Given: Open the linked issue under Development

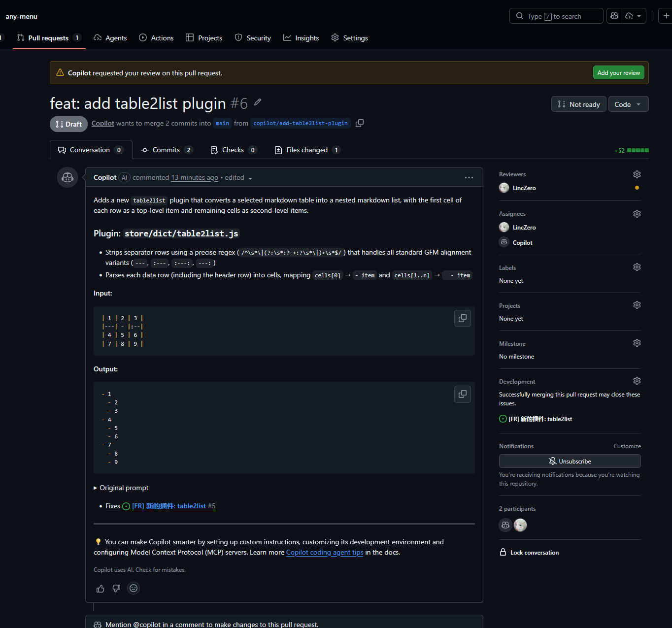Looking at the screenshot, I should coord(540,419).
